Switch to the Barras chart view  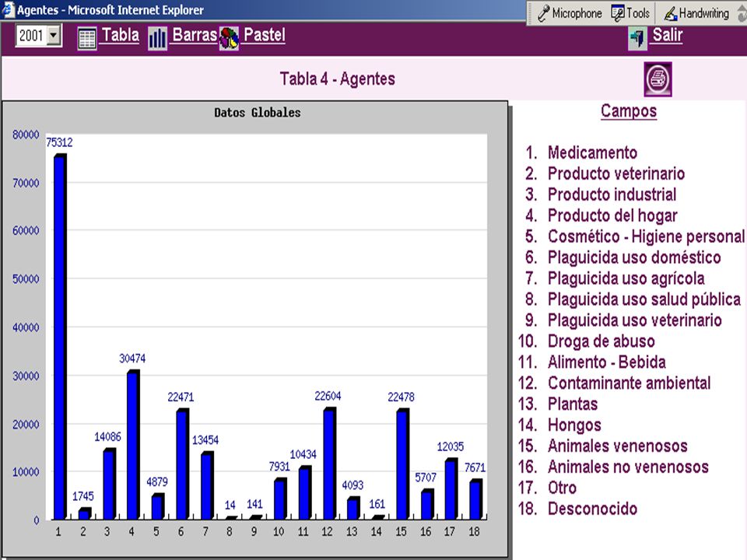click(x=195, y=35)
